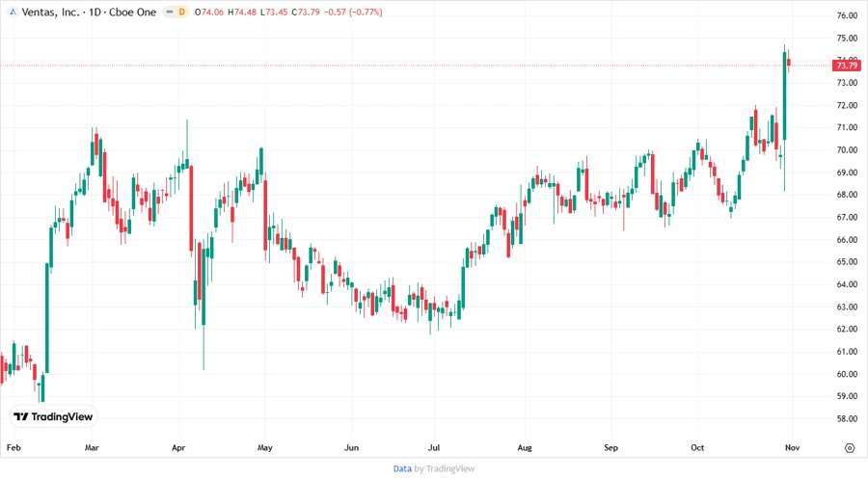This screenshot has width=868, height=480.
Task: Click the 60.00 price axis label
Action: coord(847,374)
